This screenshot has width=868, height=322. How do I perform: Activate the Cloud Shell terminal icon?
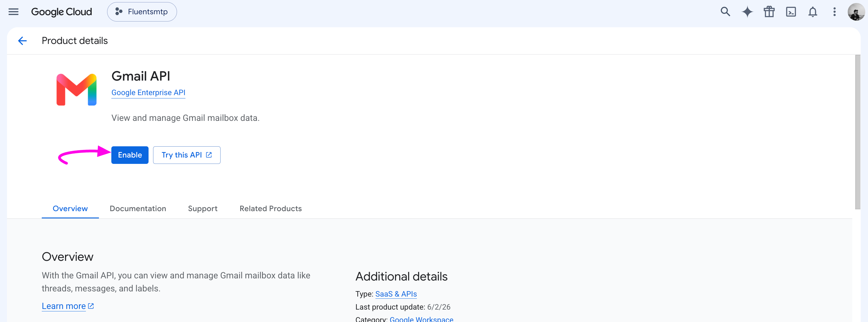791,12
